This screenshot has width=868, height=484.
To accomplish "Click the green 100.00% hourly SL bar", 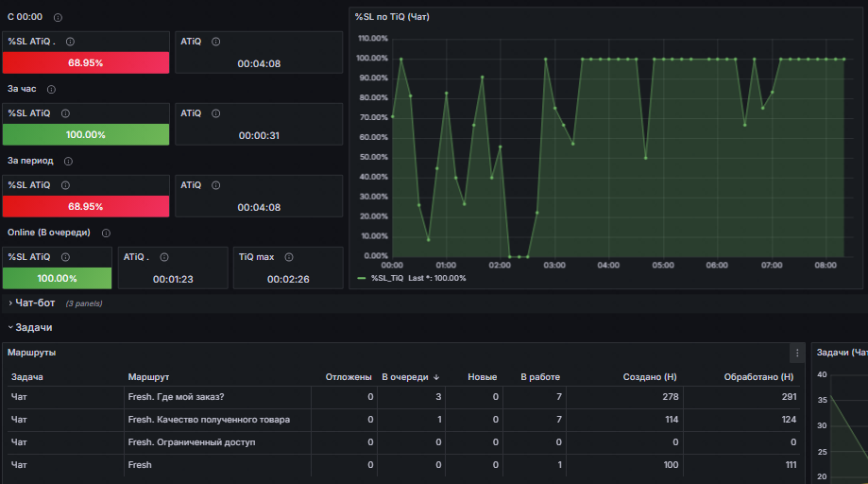I will (x=86, y=134).
